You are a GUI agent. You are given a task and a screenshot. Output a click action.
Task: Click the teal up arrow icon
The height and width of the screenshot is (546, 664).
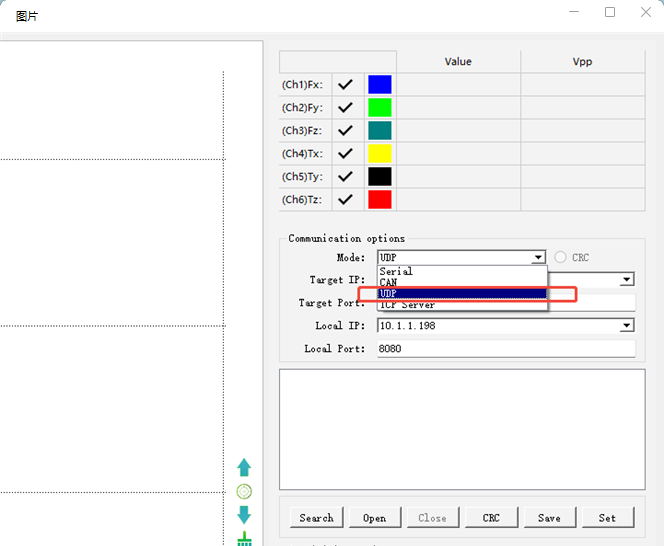[244, 468]
